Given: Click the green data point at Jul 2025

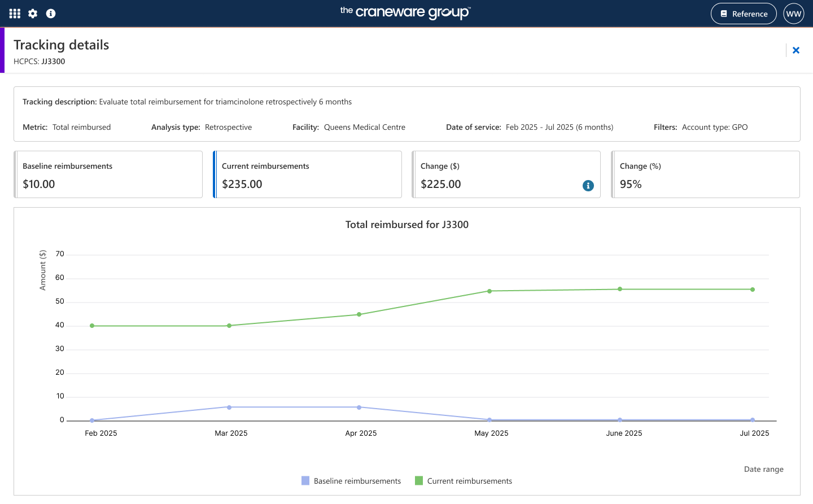Looking at the screenshot, I should point(753,290).
